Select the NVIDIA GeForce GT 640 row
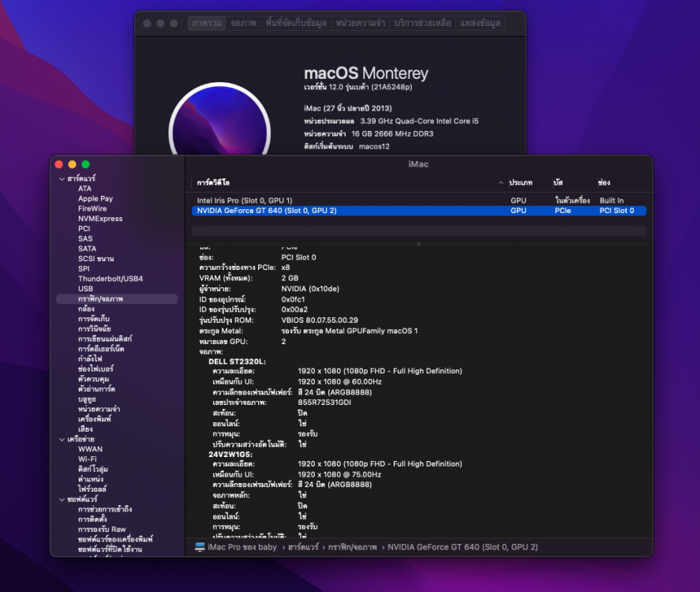This screenshot has height=592, width=700. tap(419, 211)
